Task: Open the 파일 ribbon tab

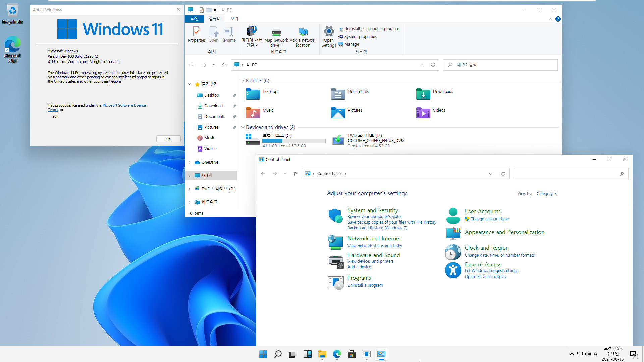Action: point(195,19)
